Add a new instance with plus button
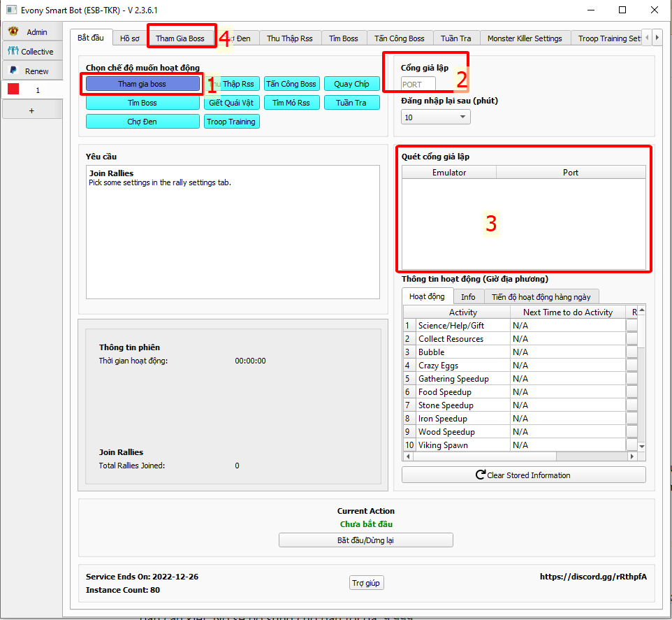The height and width of the screenshot is (620, 672). 32,110
